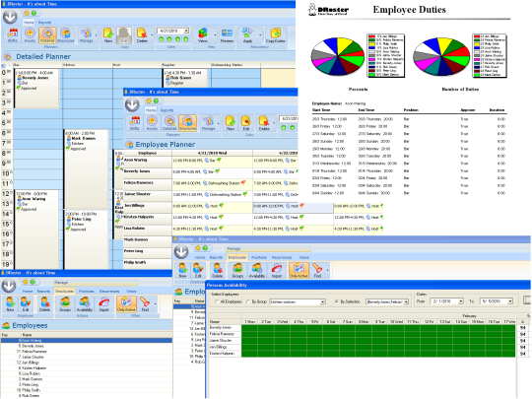The image size is (532, 399).
Task: Open Views tab in full Employees list window
Action: [x=131, y=291]
